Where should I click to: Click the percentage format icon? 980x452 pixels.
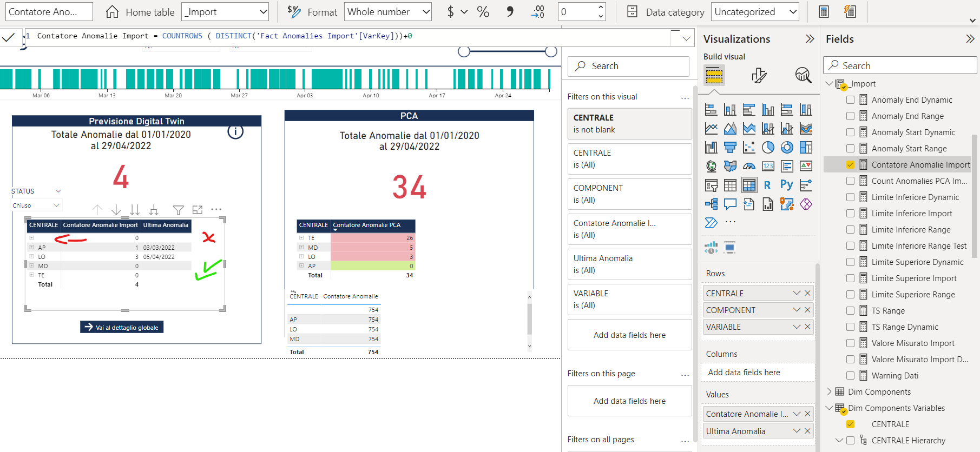click(483, 12)
